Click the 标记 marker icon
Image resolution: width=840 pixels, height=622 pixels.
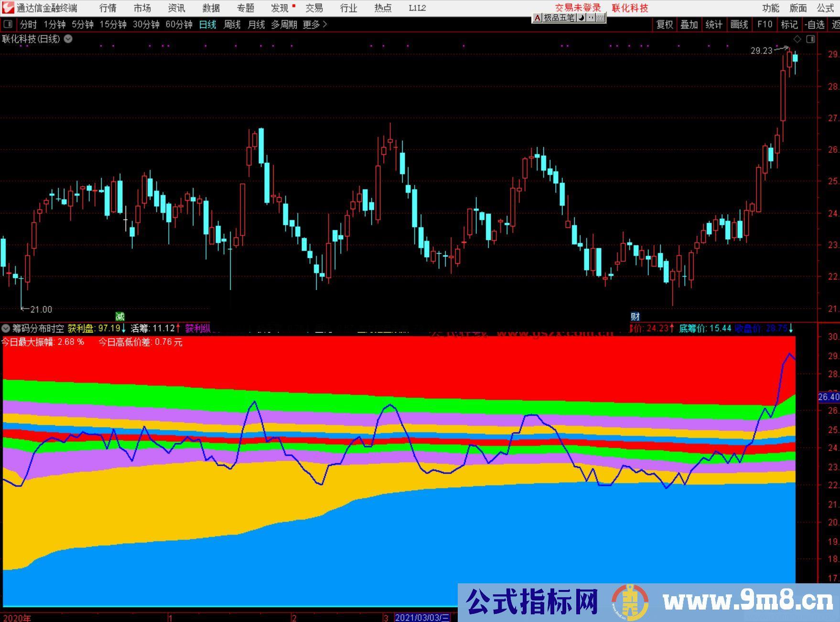click(x=789, y=24)
